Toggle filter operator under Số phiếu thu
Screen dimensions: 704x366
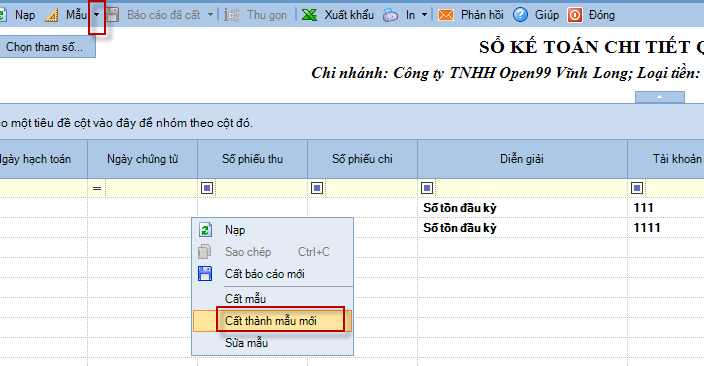pyautogui.click(x=207, y=188)
